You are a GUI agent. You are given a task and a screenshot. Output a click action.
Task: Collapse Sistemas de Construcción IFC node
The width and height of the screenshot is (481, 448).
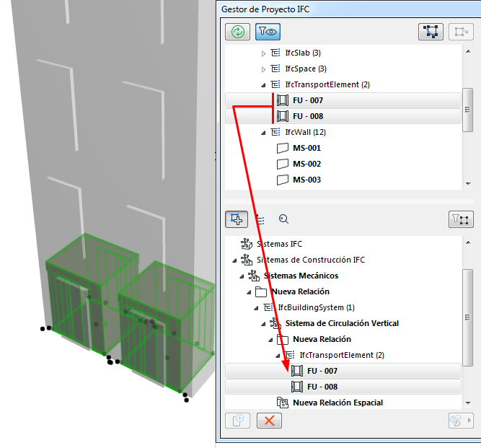(x=234, y=260)
